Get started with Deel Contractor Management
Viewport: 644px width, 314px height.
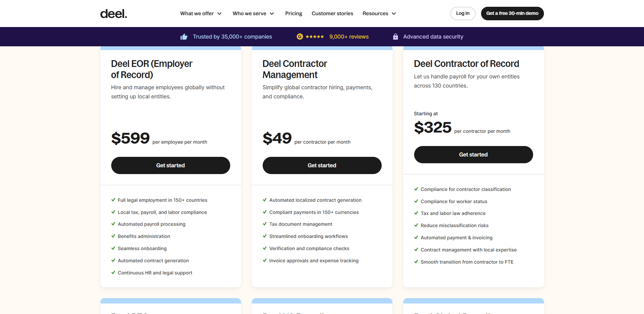[322, 165]
